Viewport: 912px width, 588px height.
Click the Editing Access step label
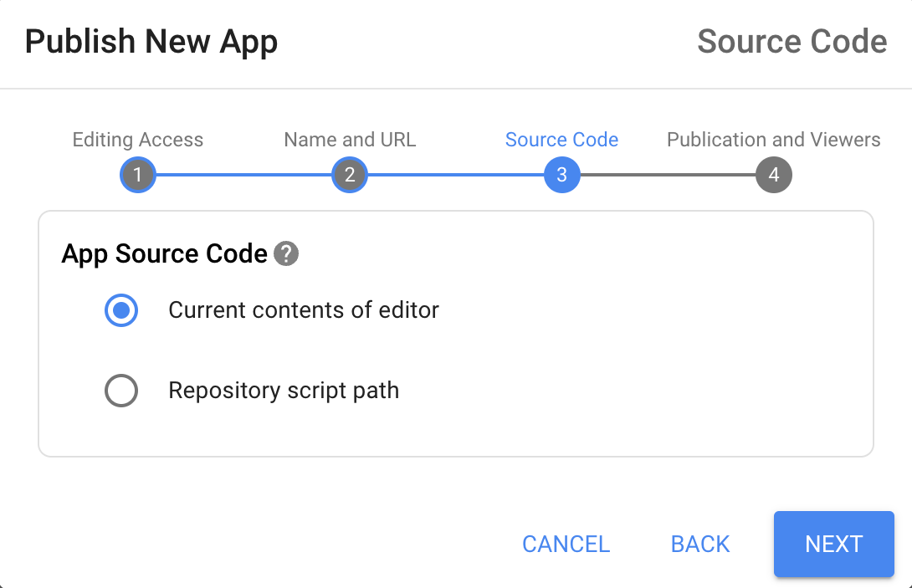pos(137,140)
